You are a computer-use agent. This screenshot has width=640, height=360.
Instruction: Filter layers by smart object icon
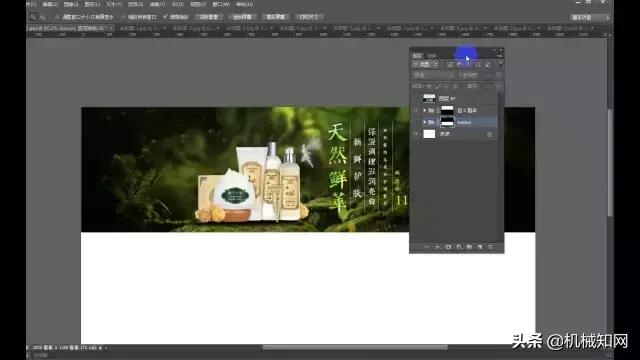pyautogui.click(x=488, y=64)
